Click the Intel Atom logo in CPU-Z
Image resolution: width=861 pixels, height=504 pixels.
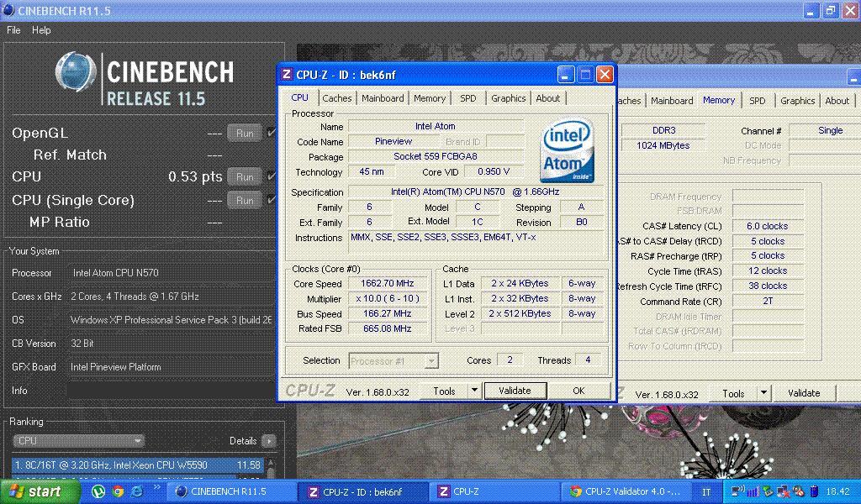568,151
